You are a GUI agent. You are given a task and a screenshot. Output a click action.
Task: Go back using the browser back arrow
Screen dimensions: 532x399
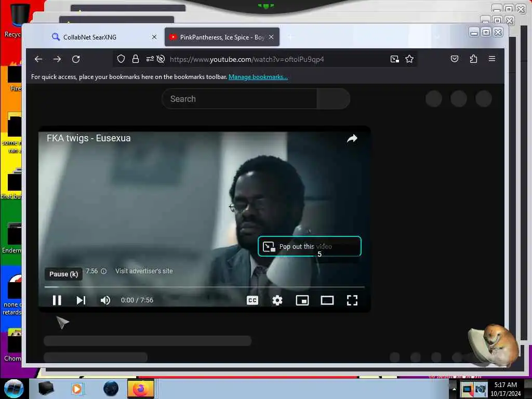pos(38,59)
